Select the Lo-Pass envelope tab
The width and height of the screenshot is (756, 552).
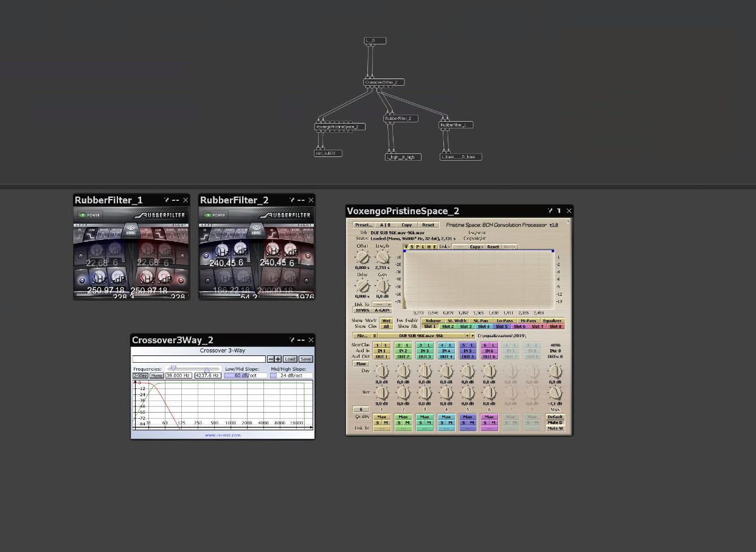click(x=505, y=321)
